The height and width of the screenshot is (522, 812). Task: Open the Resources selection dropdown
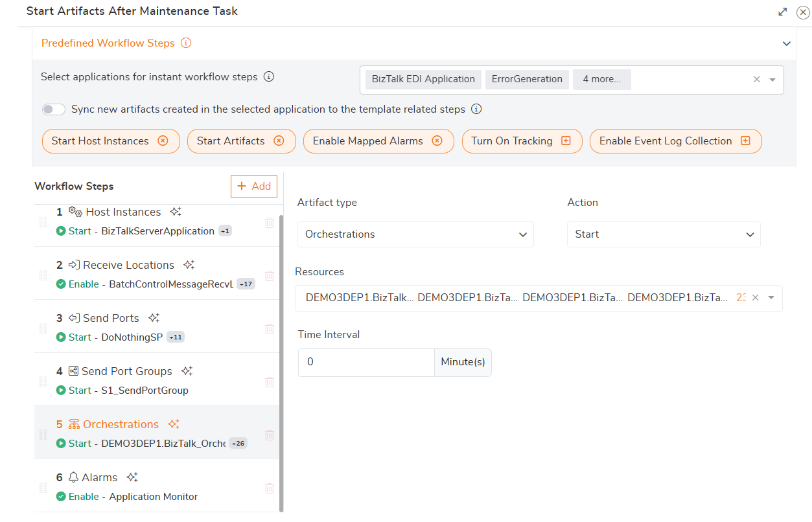coord(771,297)
